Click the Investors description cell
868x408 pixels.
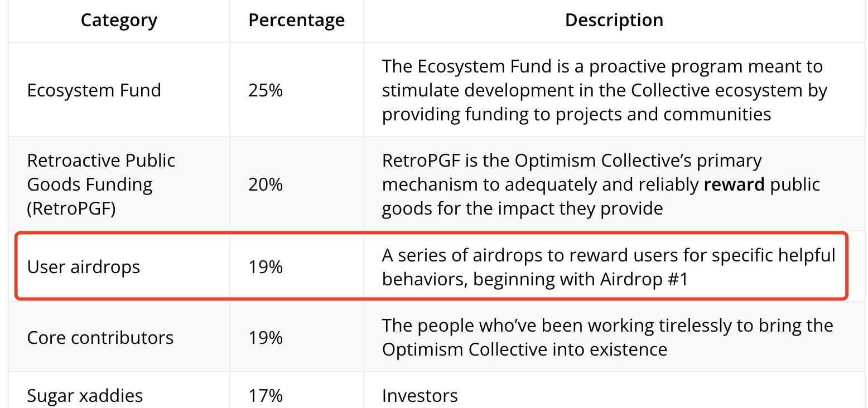pyautogui.click(x=419, y=396)
